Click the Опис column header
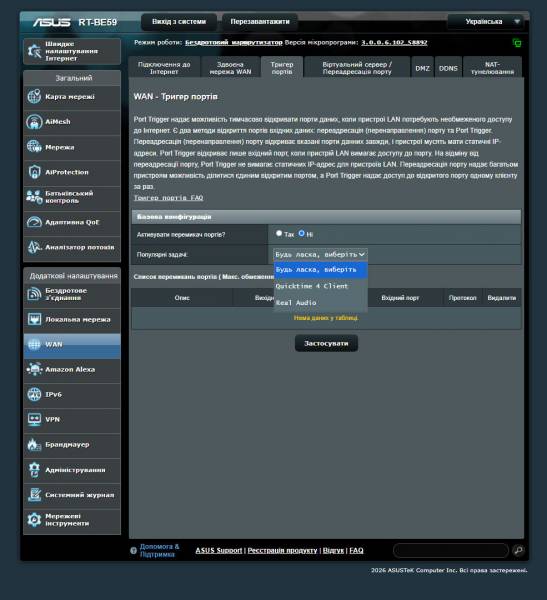 [x=182, y=298]
